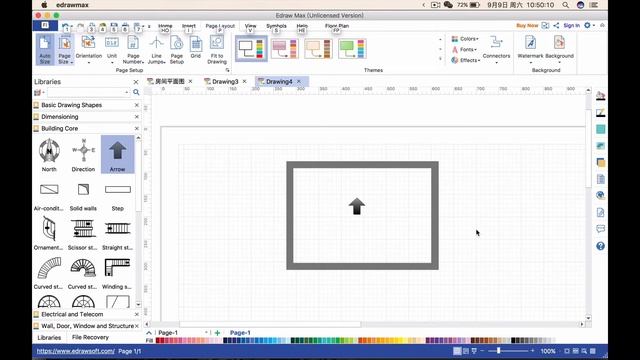Switch to the Page Layout tab
This screenshot has height=360, width=640.
tap(220, 26)
